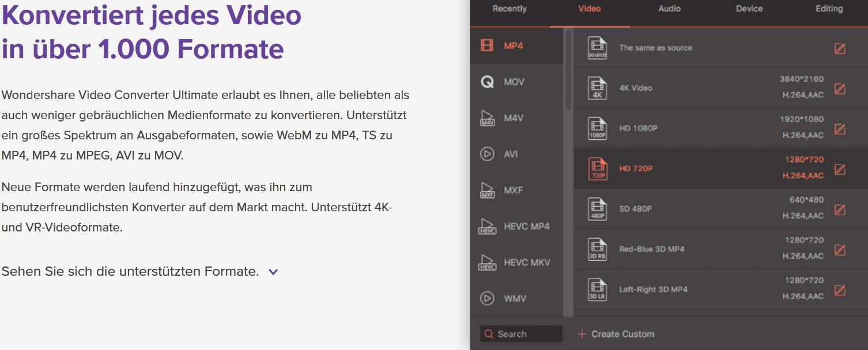Click the HEVC MKV format icon
Screen dimensions: 868x350
(x=488, y=262)
